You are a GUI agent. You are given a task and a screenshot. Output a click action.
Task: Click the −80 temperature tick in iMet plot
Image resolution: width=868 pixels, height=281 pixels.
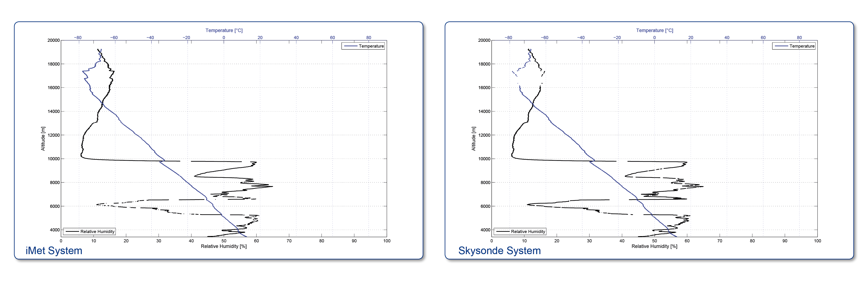pos(78,38)
